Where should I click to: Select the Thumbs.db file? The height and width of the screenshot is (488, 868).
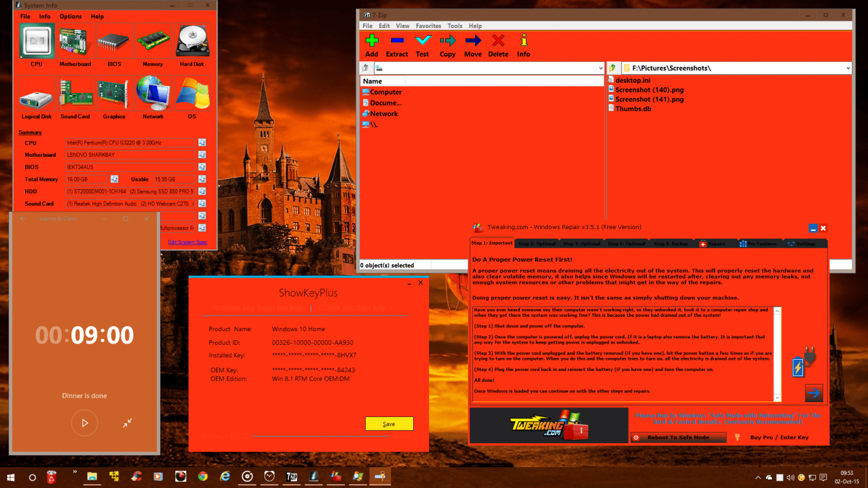pos(629,109)
